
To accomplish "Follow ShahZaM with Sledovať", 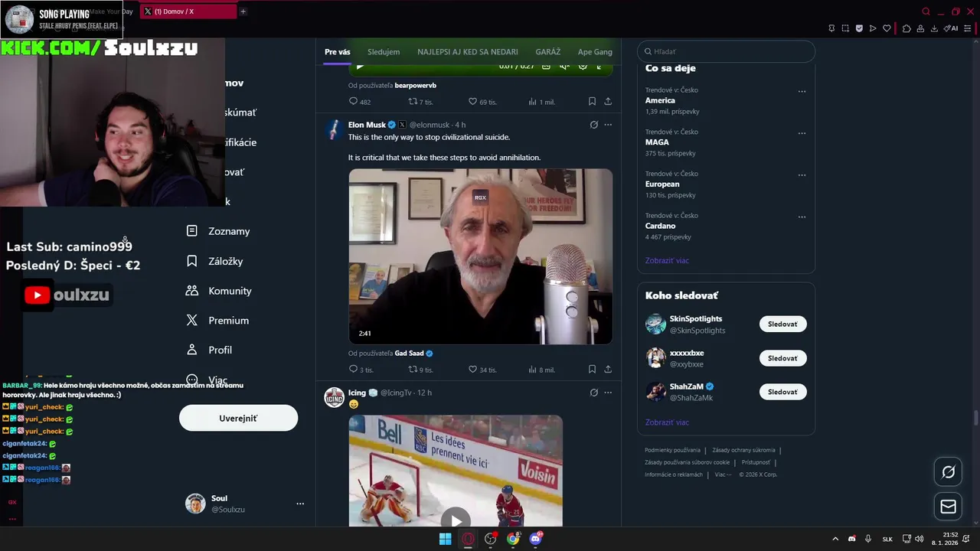I will coord(782,392).
